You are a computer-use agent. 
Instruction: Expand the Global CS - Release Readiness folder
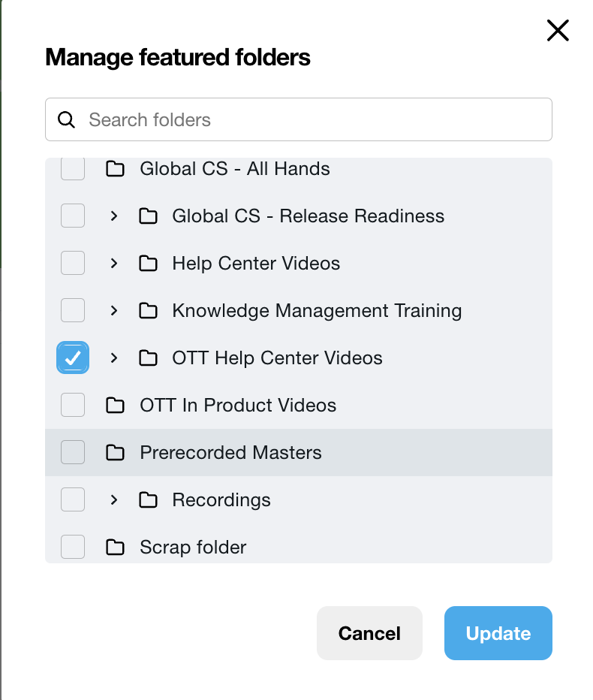[x=114, y=216]
